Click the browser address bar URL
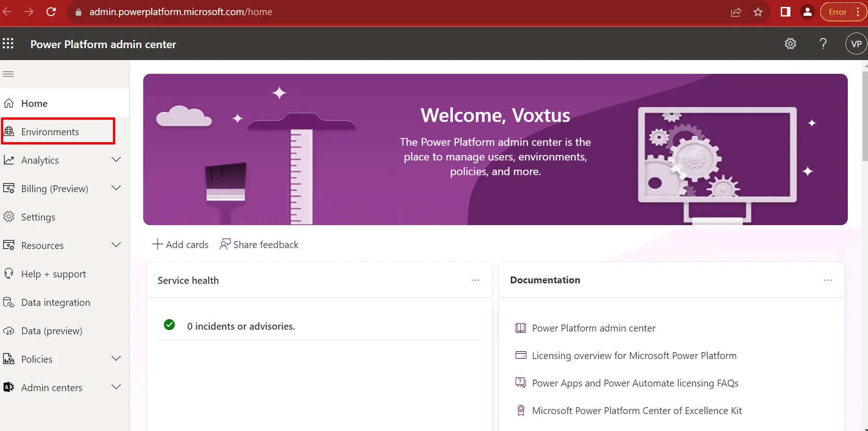Image resolution: width=868 pixels, height=431 pixels. point(181,12)
